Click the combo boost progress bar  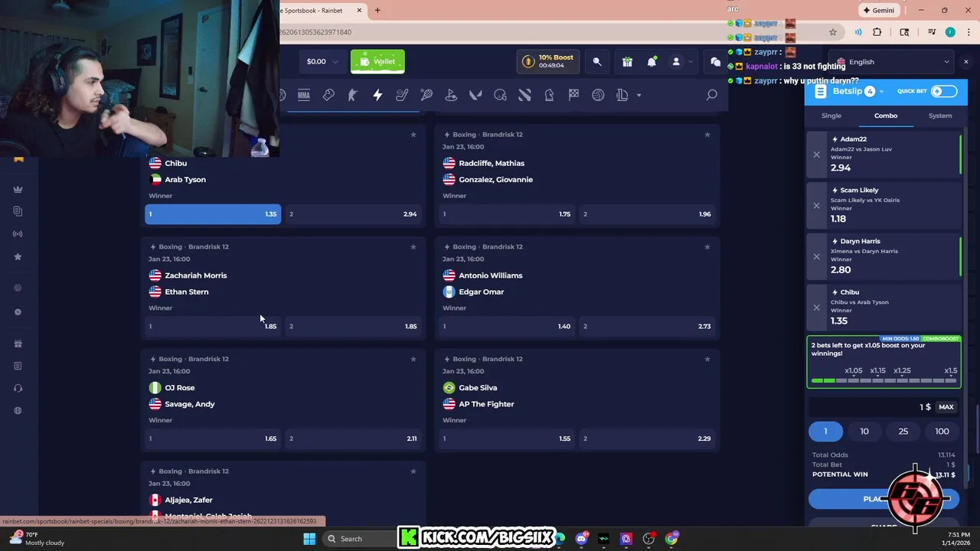tap(884, 380)
